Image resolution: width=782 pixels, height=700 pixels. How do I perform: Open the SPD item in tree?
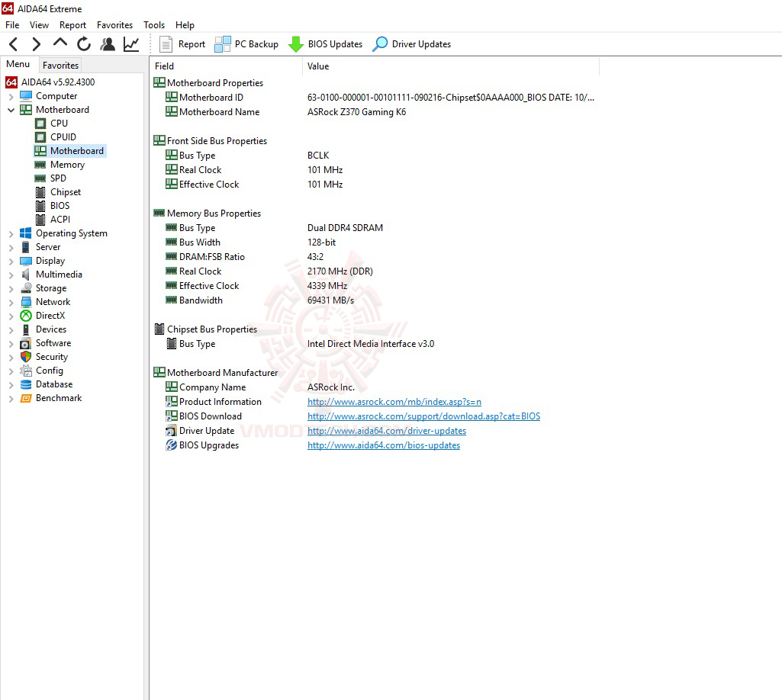tap(58, 178)
